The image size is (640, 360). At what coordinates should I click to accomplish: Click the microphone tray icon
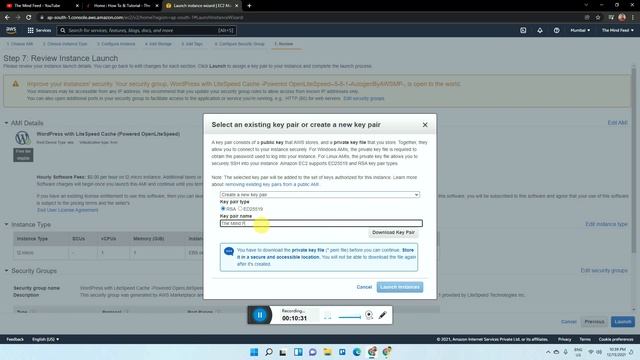point(565,352)
